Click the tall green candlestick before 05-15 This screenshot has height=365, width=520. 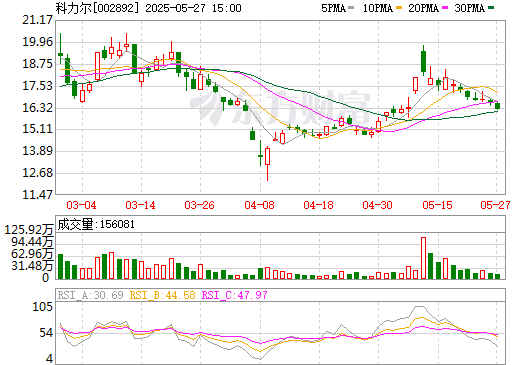pos(423,60)
